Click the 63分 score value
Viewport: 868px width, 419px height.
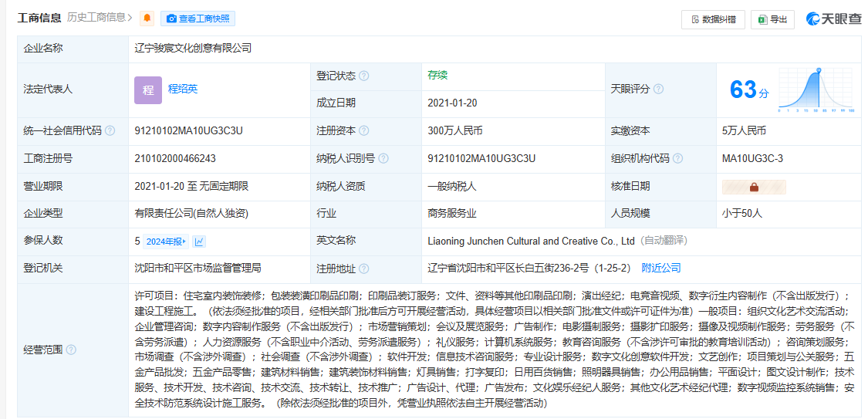749,90
